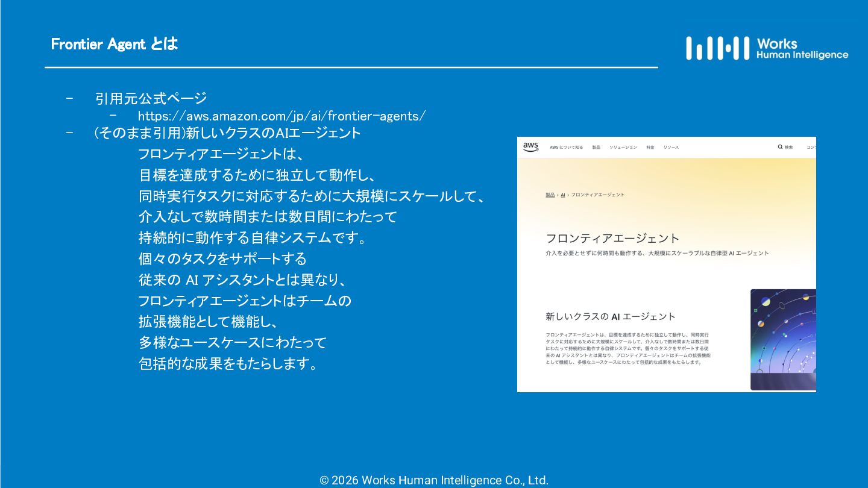Follow the 'AI' breadcrumb link
The image size is (868, 488).
tap(563, 195)
